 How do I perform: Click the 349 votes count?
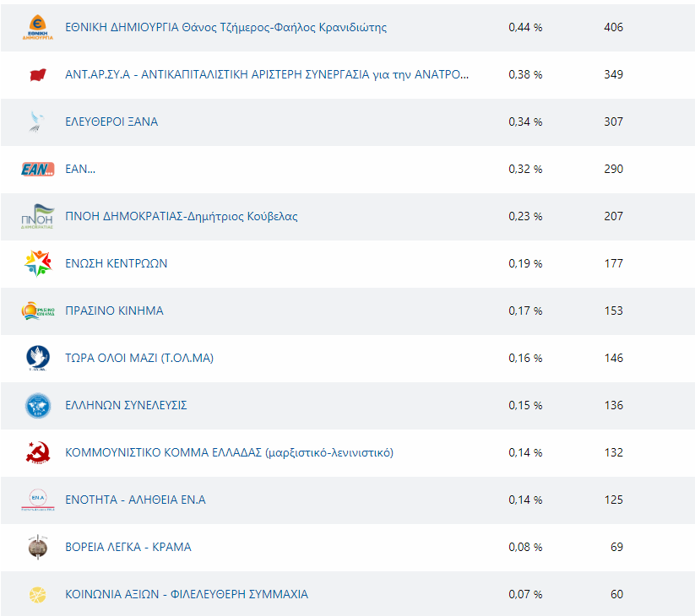(x=613, y=74)
